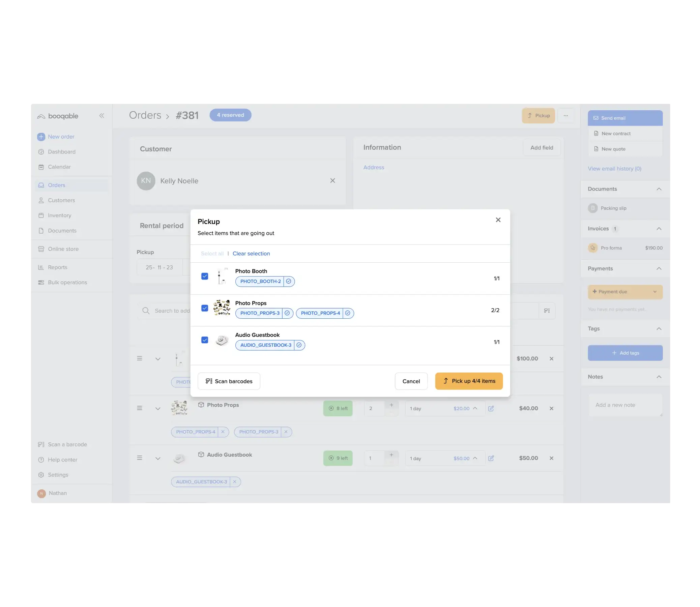
Task: Uncheck the Audio Guestbook checkbox
Action: (x=205, y=340)
